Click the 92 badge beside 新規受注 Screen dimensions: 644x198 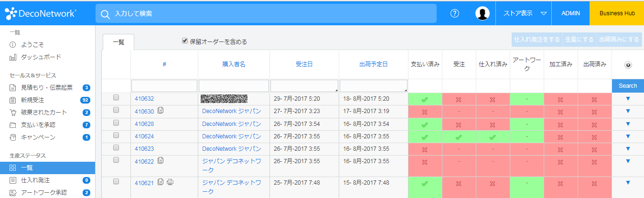coord(86,100)
